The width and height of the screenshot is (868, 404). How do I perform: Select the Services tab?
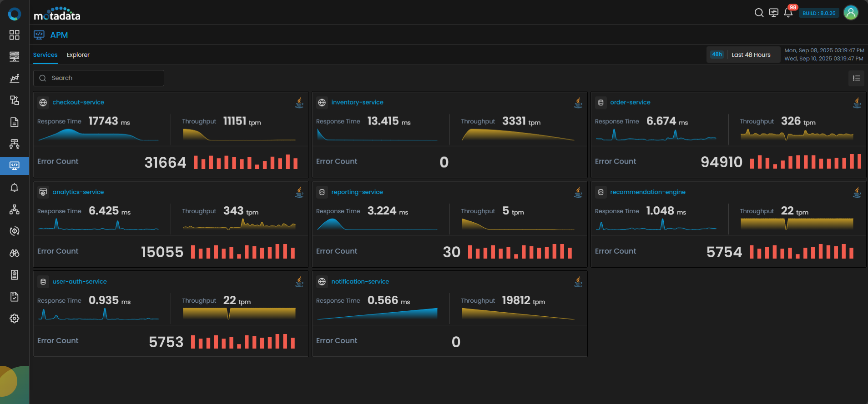coord(45,55)
